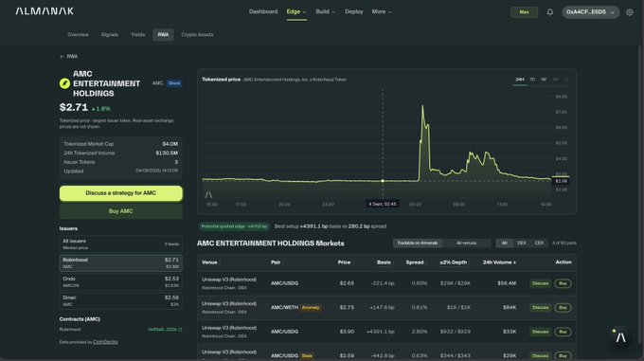Image resolution: width=644 pixels, height=361 pixels.
Task: Open the Robinhood contract address link
Action: click(x=162, y=330)
